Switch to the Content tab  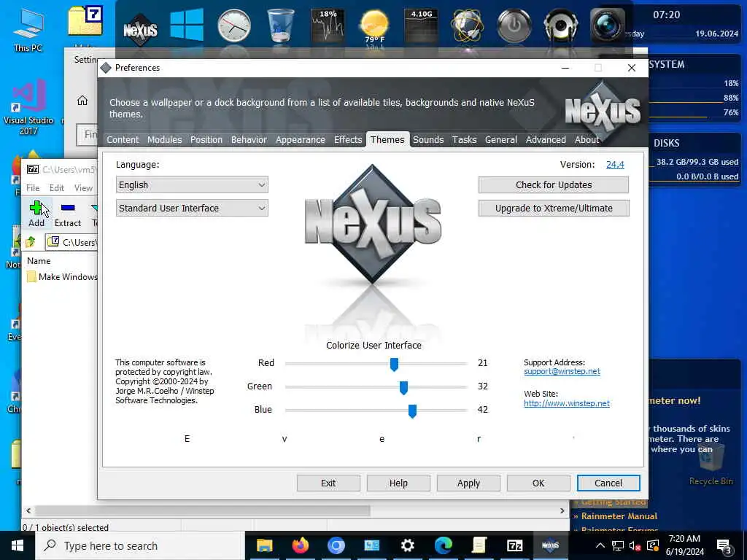[123, 139]
